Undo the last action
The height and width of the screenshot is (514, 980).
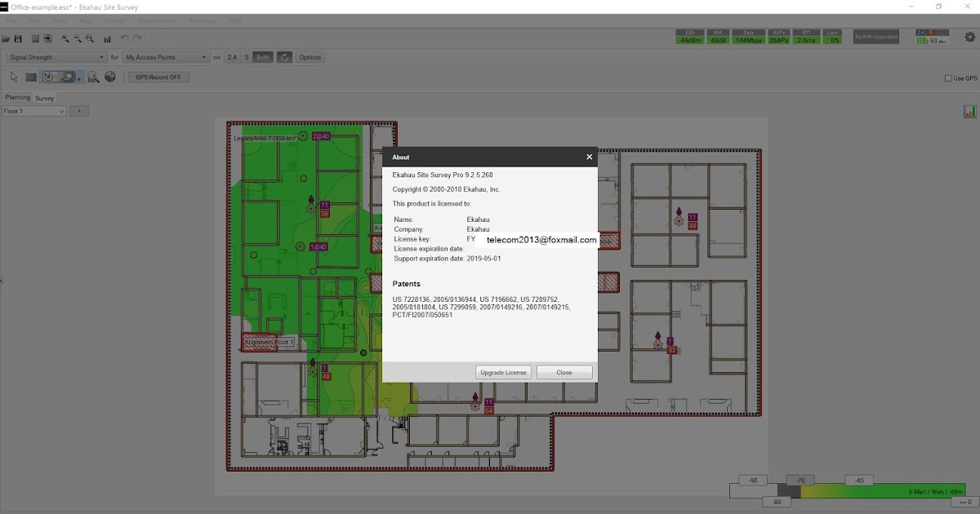(124, 38)
